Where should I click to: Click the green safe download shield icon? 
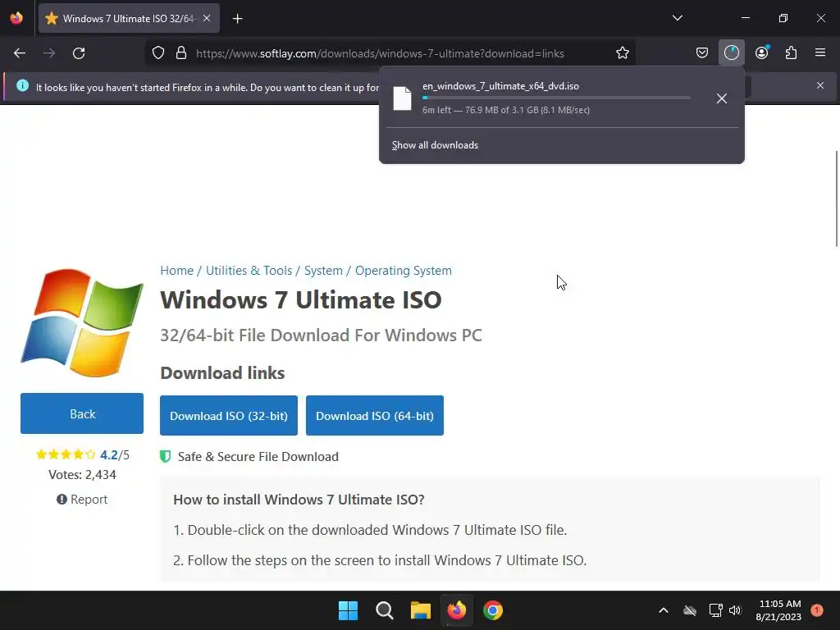click(x=166, y=456)
